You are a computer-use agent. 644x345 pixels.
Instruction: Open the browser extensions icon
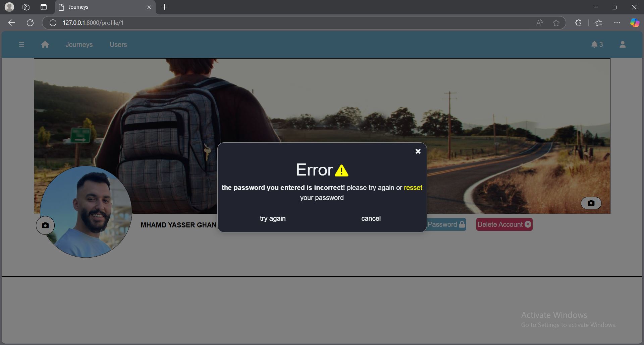578,23
